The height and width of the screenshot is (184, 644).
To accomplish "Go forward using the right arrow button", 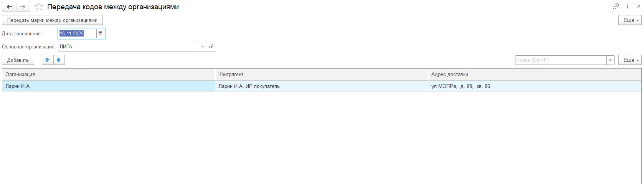I will pos(23,7).
